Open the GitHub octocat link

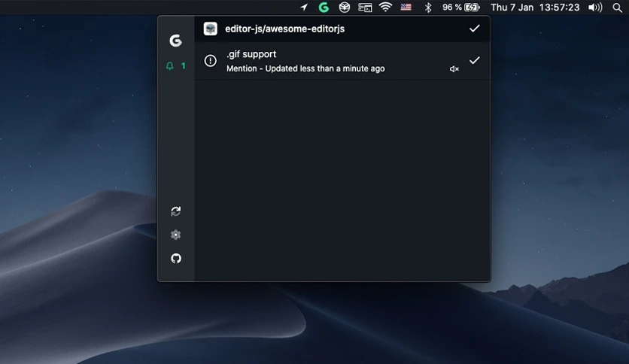coord(176,258)
